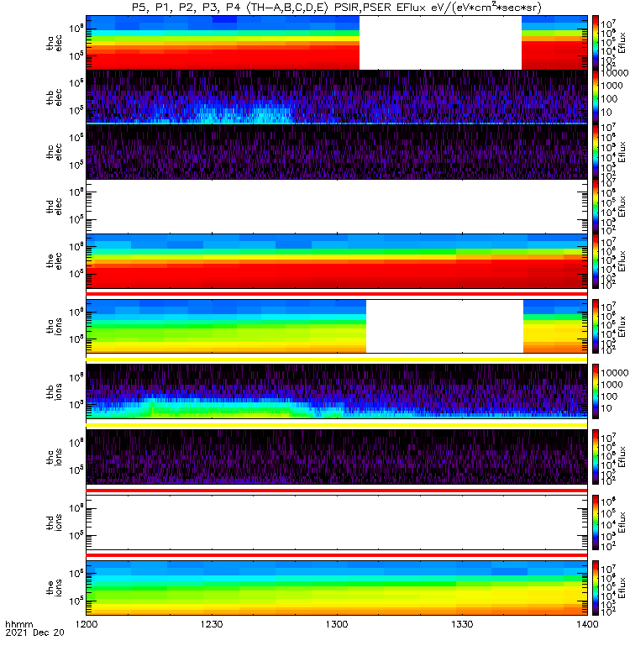This screenshot has width=630, height=672.
Task: Select the 'the ions' y-axis label
Action: click(x=54, y=588)
